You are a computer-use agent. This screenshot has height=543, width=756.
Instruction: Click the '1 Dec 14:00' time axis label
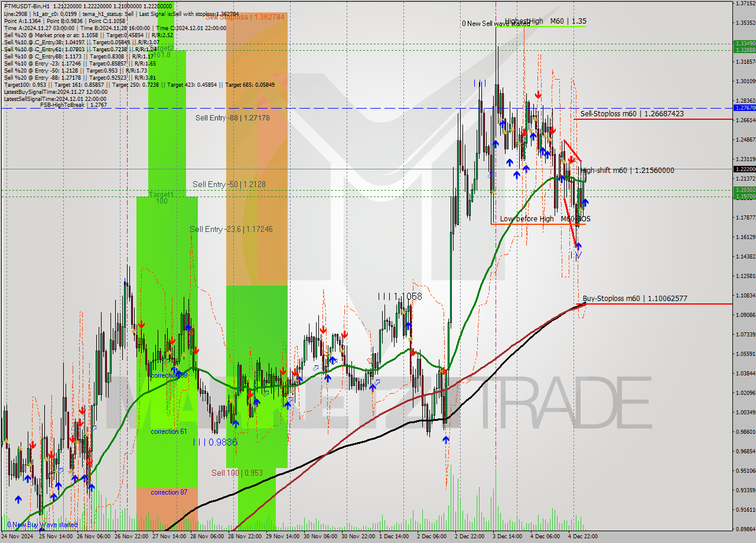pos(394,537)
